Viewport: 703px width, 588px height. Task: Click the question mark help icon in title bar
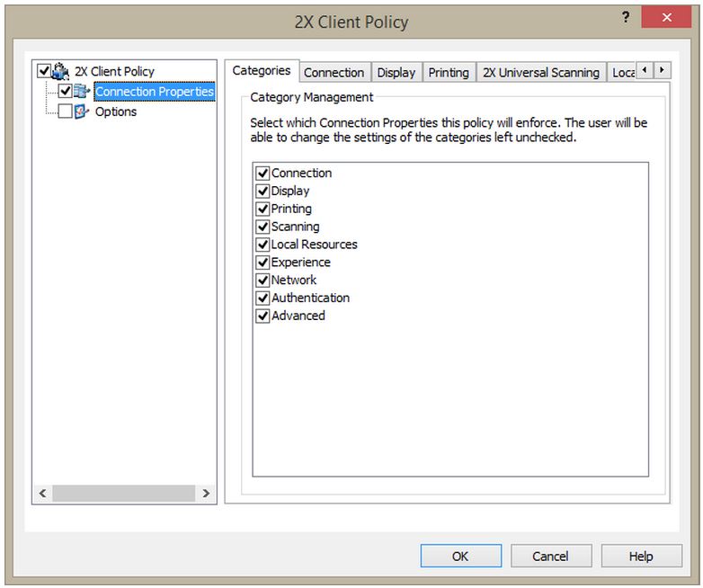[626, 17]
